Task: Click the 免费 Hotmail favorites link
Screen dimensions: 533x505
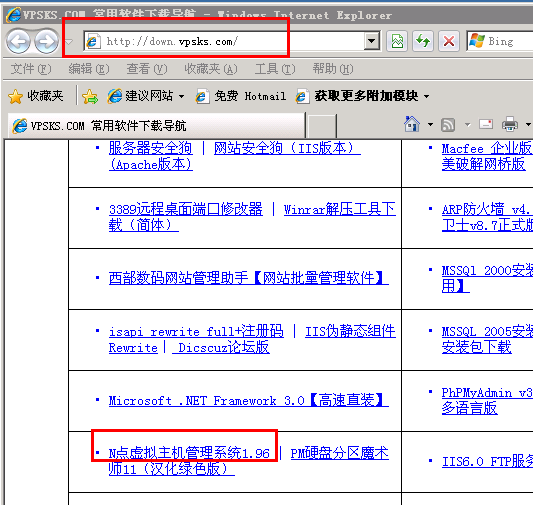Action: 241,96
